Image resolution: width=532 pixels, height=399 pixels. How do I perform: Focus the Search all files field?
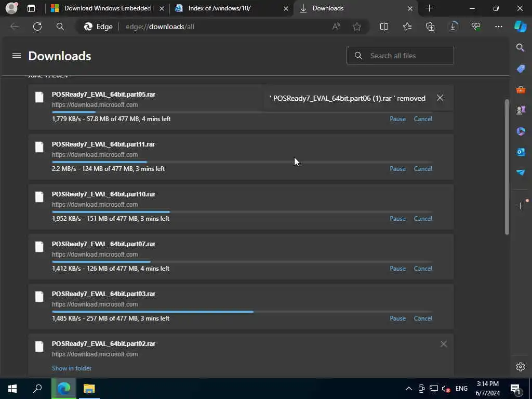click(400, 56)
